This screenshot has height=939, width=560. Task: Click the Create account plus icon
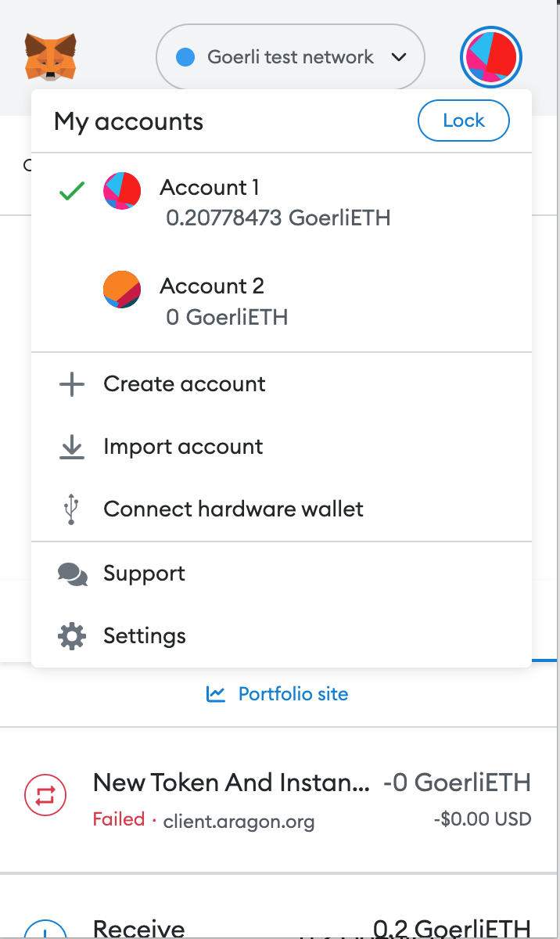click(x=72, y=384)
